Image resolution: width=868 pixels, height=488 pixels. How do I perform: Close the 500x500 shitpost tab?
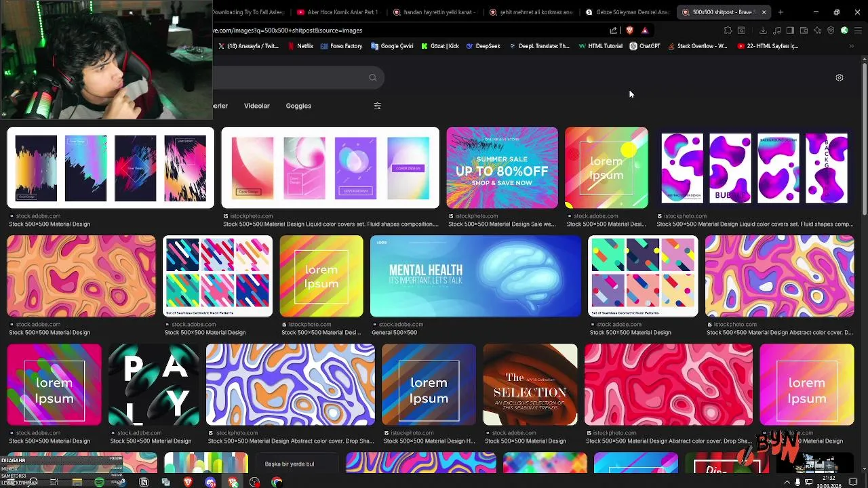coord(764,12)
